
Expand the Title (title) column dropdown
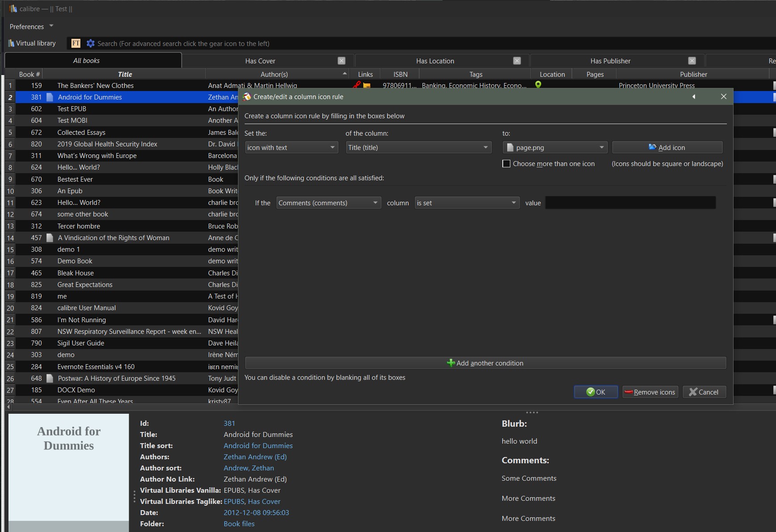[418, 147]
